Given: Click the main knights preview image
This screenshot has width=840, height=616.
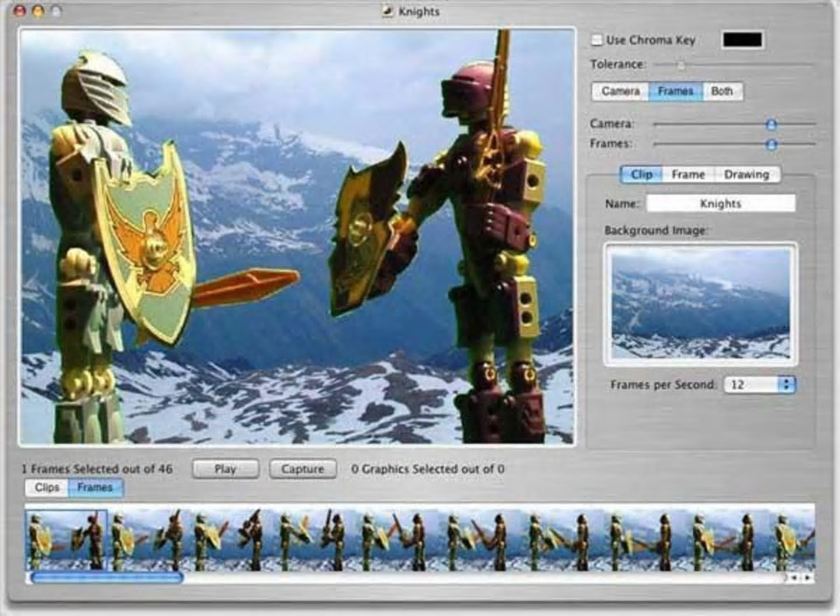Looking at the screenshot, I should (297, 236).
